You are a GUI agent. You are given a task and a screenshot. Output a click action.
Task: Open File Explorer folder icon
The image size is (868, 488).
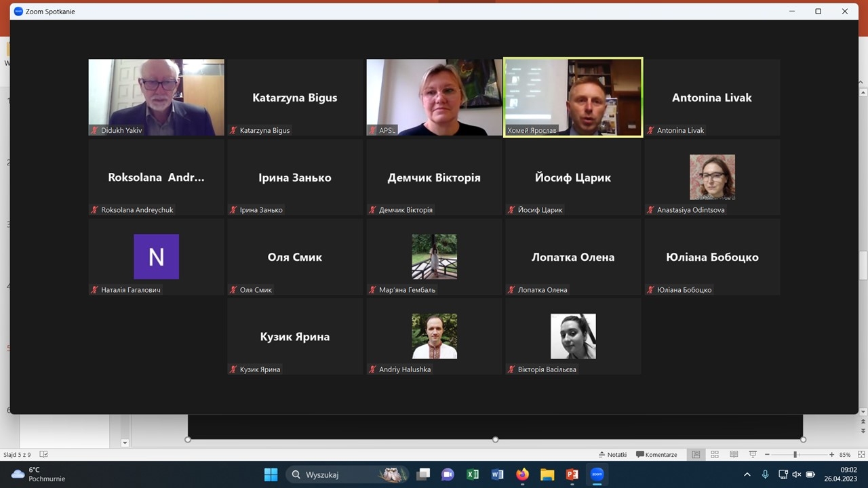tap(547, 474)
